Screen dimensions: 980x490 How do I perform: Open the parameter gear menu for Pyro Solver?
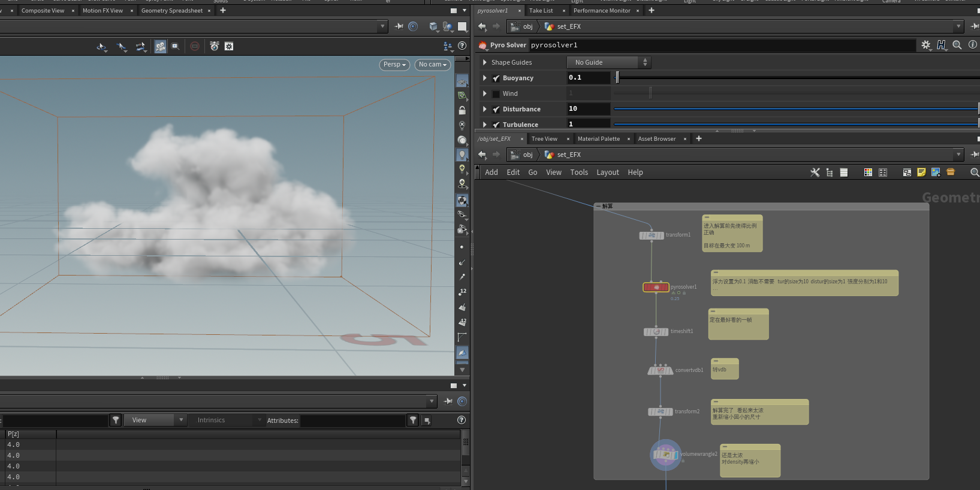[x=926, y=45]
